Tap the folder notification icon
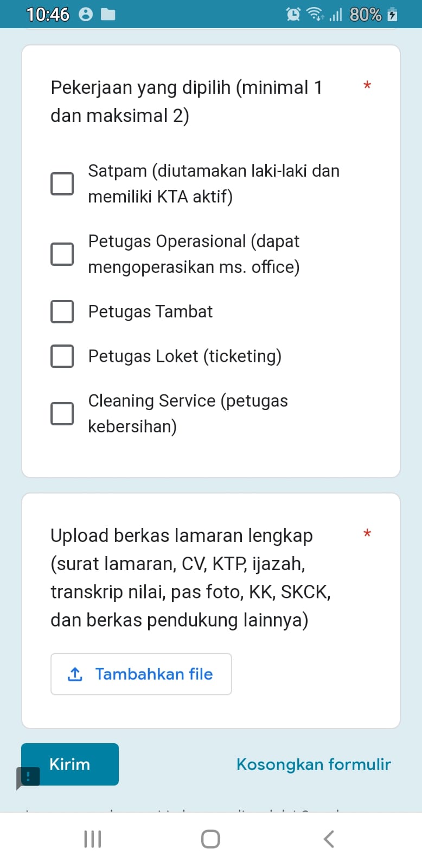 [x=108, y=14]
